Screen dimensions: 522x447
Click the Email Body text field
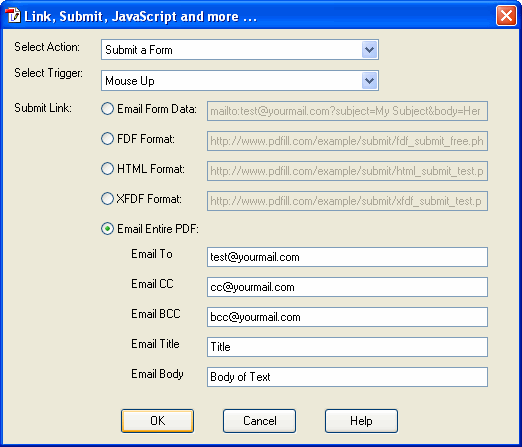pos(347,377)
